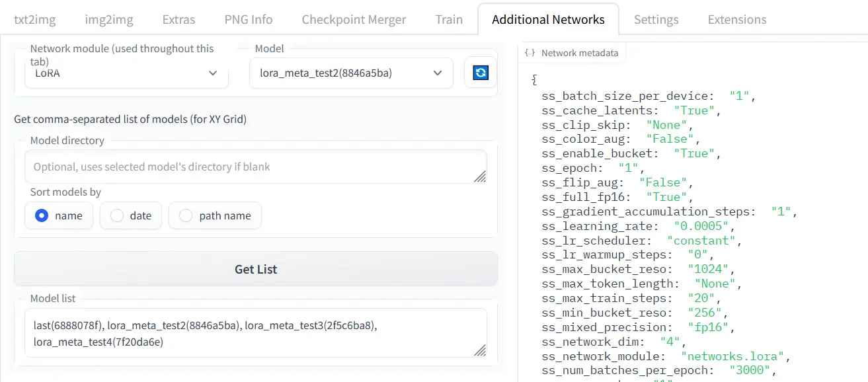
Task: Select the Additional Networks tab
Action: [x=548, y=19]
